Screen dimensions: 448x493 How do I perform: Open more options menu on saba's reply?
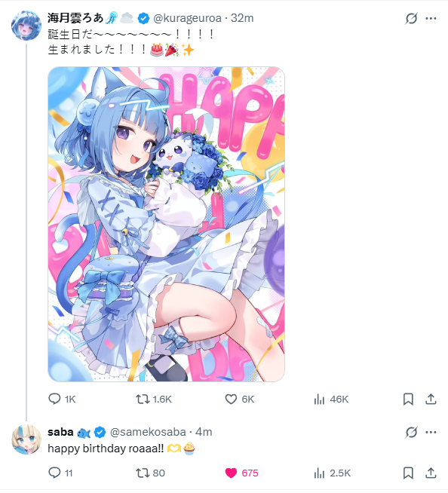click(x=431, y=433)
